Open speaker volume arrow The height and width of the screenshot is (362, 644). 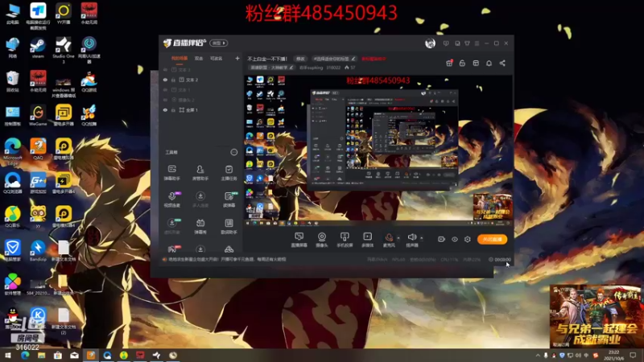click(x=421, y=237)
